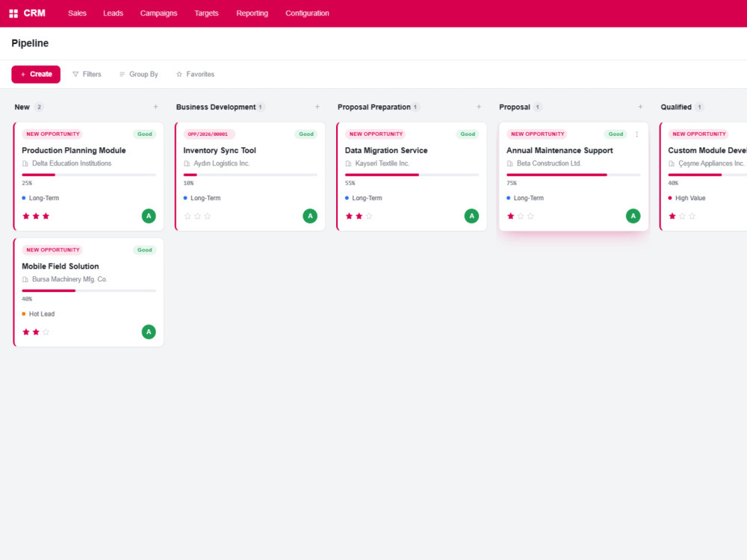Open the Configuration menu
747x560 pixels.
(x=307, y=13)
